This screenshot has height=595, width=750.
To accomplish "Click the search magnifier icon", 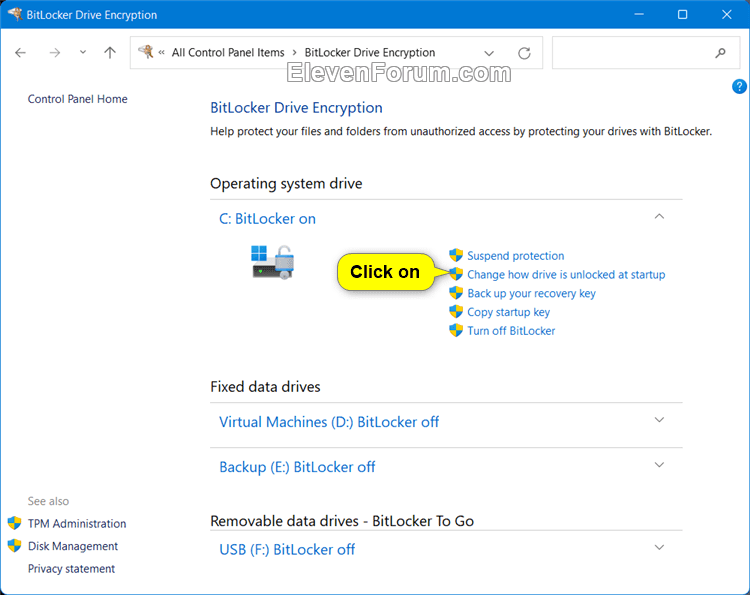I will pos(720,53).
